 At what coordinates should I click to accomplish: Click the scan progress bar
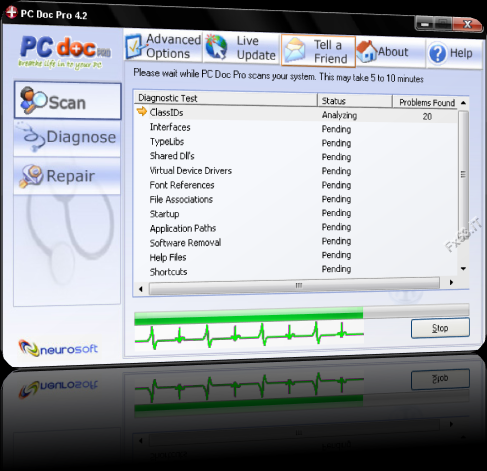coord(302,315)
